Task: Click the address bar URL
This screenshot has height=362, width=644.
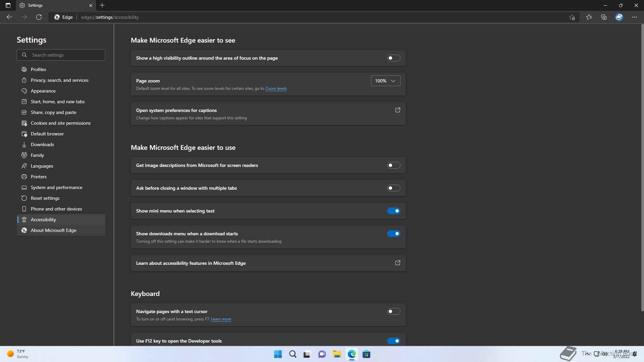Action: (110, 17)
